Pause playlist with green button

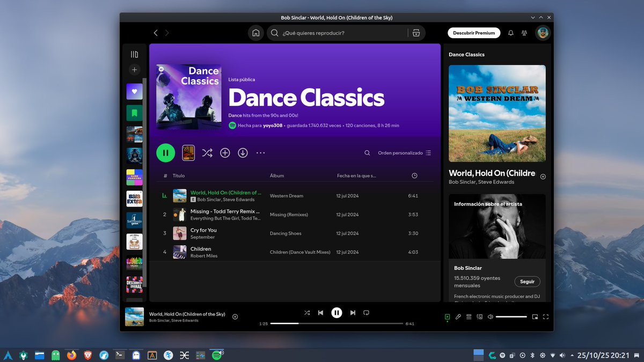(x=165, y=153)
